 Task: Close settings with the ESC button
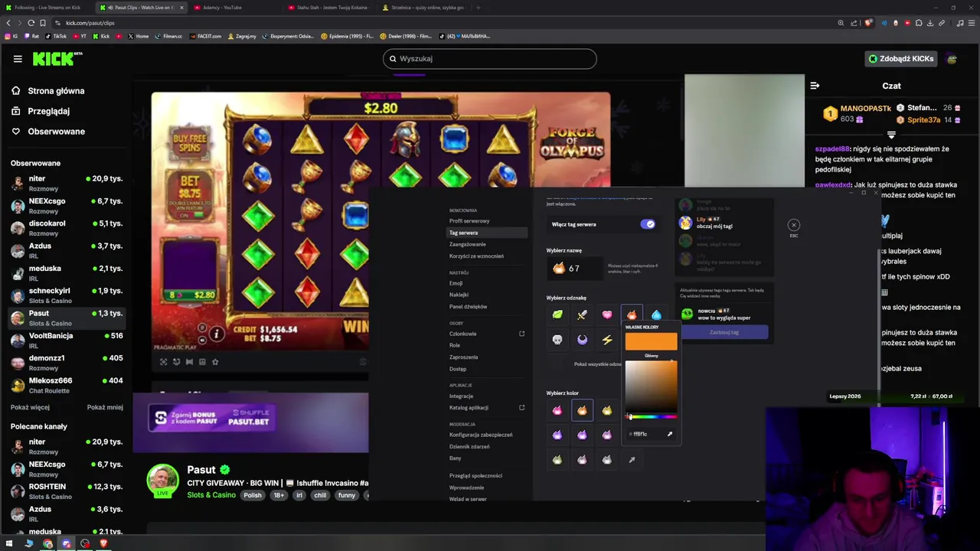(x=794, y=225)
